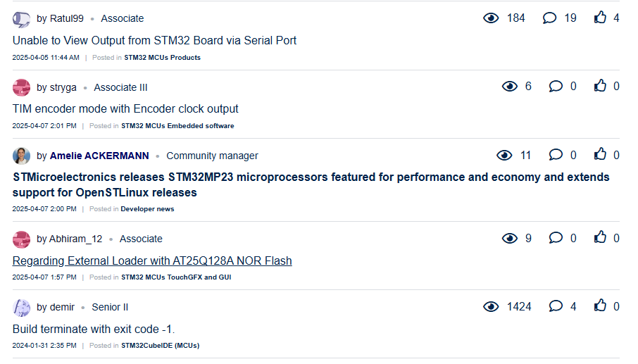The width and height of the screenshot is (638, 364).
Task: Open the STM32MP23 microprocessors news article
Action: (x=311, y=184)
